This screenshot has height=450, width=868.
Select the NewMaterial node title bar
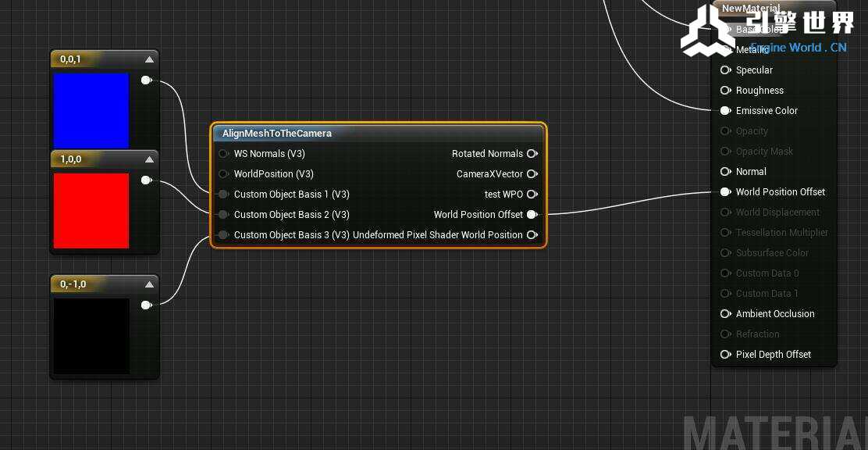coord(751,9)
